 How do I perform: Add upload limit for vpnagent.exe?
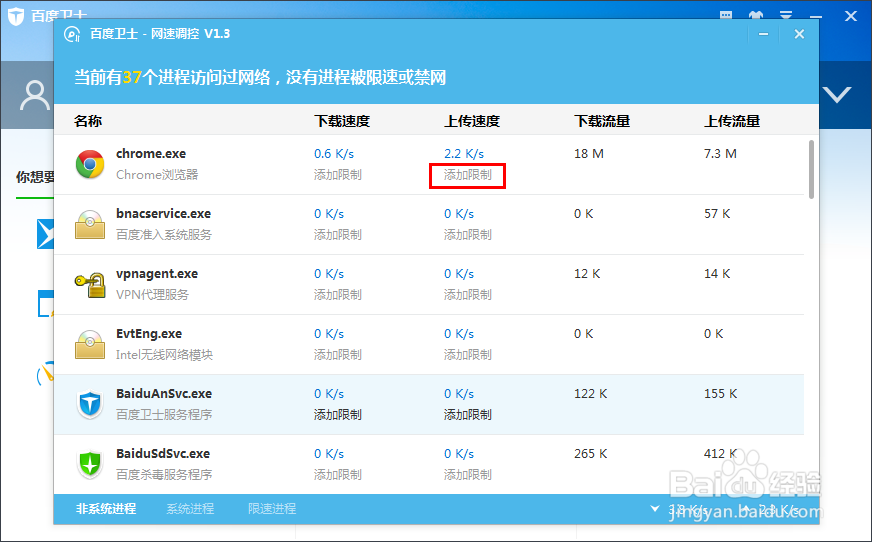468,295
